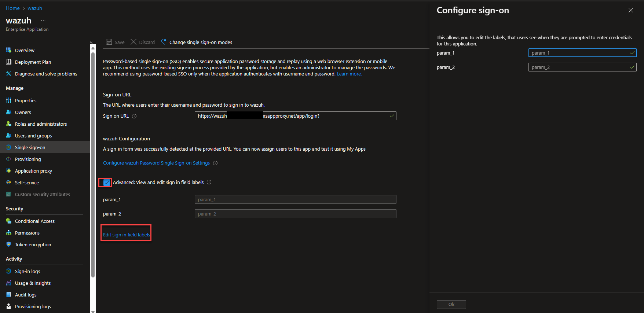Screen dimensions: 644x313
Task: Click the Ok button in Configure sign-on
Action: click(x=451, y=305)
